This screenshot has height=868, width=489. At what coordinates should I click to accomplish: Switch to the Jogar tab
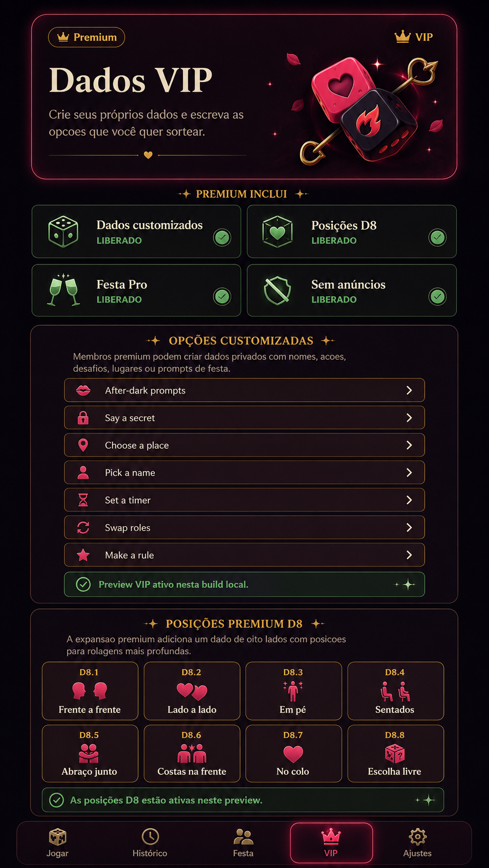[58, 843]
